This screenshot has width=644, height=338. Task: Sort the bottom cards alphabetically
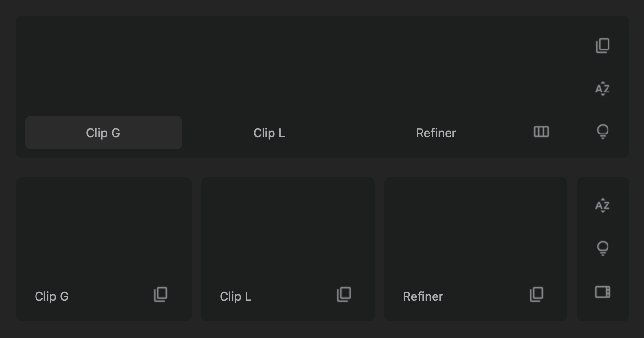[602, 205]
